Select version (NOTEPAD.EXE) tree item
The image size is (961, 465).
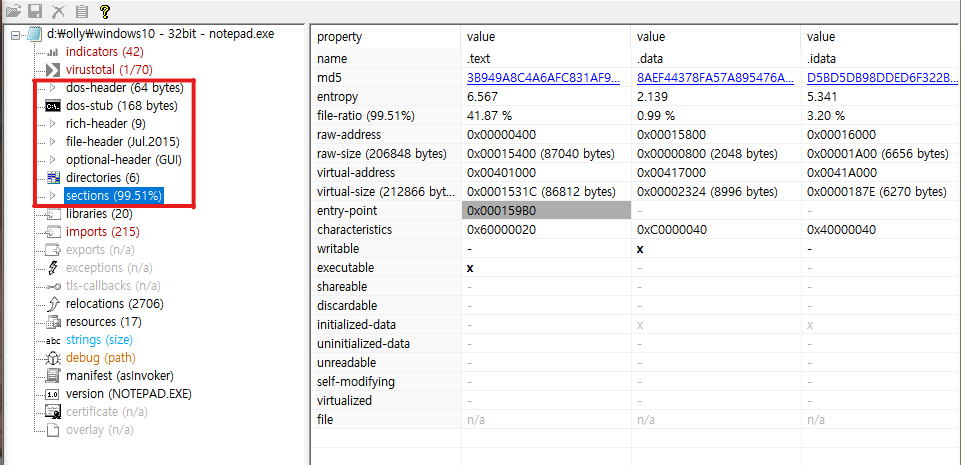(129, 394)
